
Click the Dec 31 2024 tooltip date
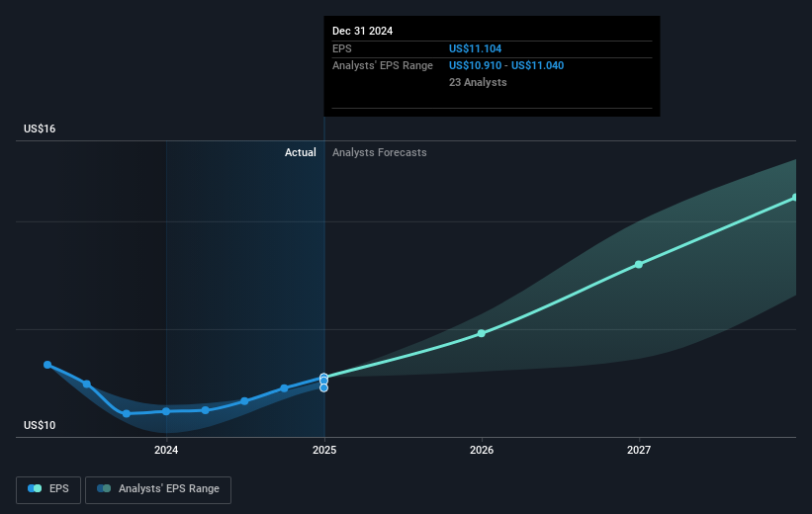tap(363, 31)
